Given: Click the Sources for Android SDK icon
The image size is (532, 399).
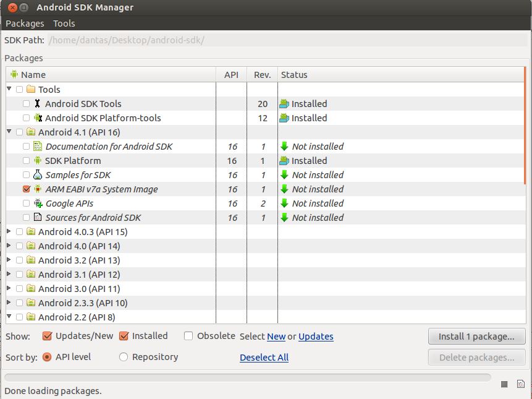Looking at the screenshot, I should (38, 218).
